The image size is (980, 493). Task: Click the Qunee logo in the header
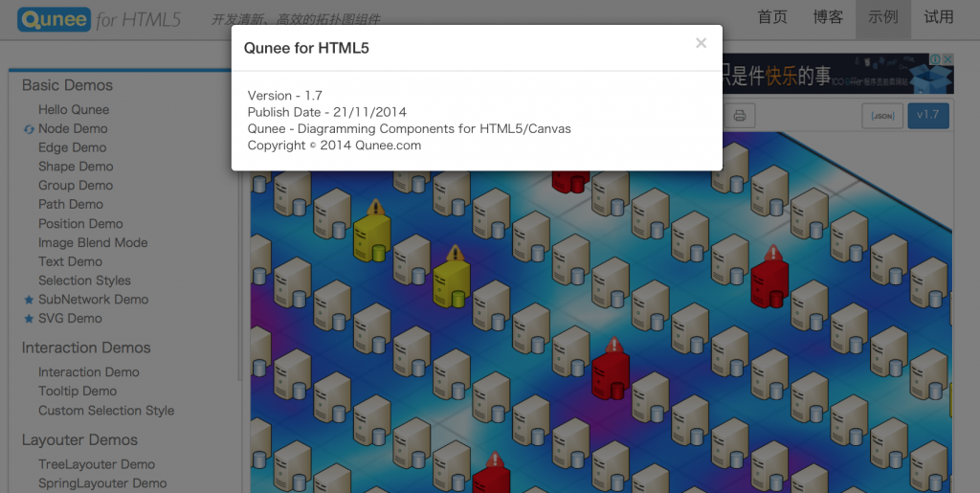coord(54,19)
